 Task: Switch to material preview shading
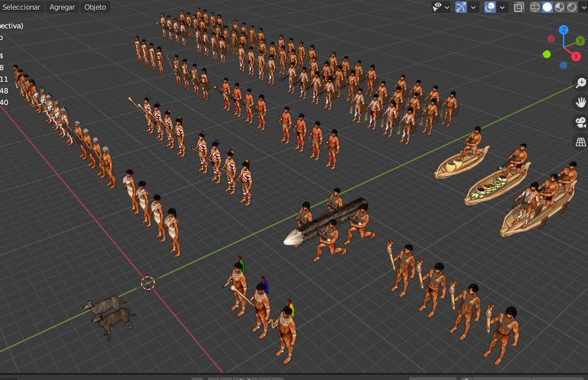point(560,7)
